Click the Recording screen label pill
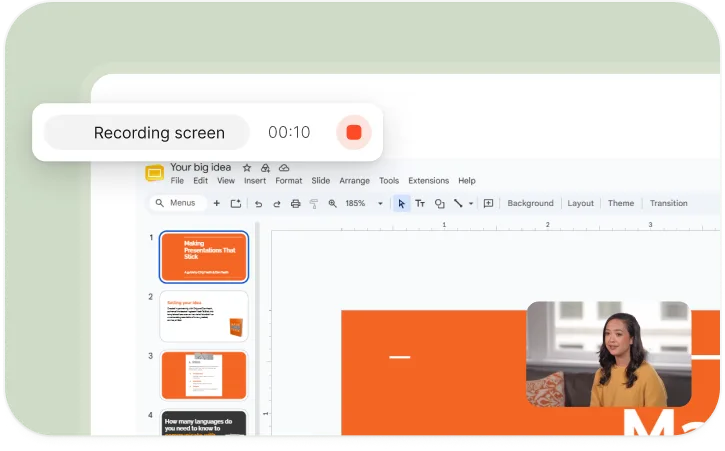 [x=147, y=132]
